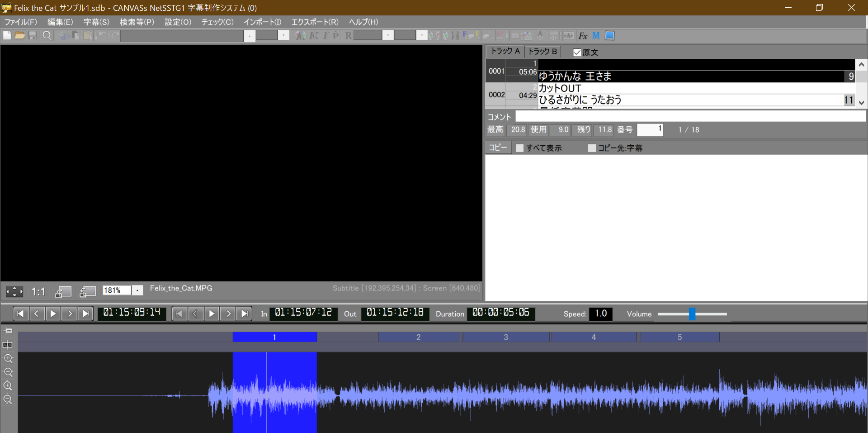Open file with the folder icon
Screen dimensions: 868x433
[19, 36]
